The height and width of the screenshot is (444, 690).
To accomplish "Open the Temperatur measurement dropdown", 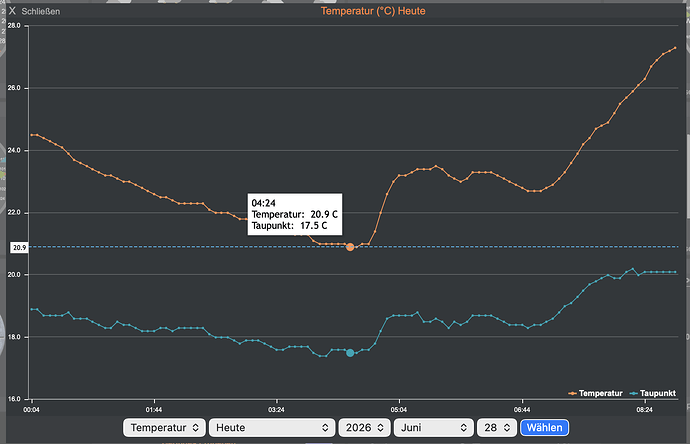I will click(x=164, y=427).
